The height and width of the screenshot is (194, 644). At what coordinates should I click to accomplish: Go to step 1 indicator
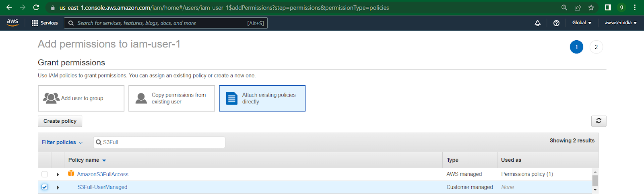tap(576, 47)
